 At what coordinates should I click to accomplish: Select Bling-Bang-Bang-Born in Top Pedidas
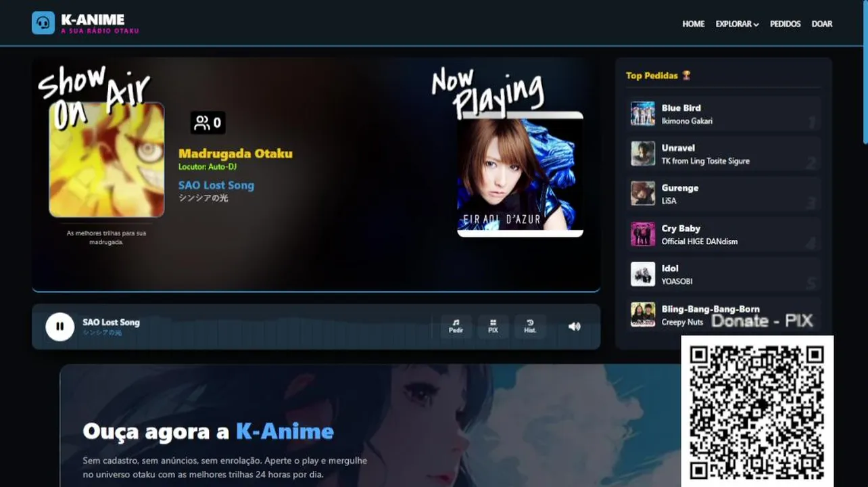(723, 315)
